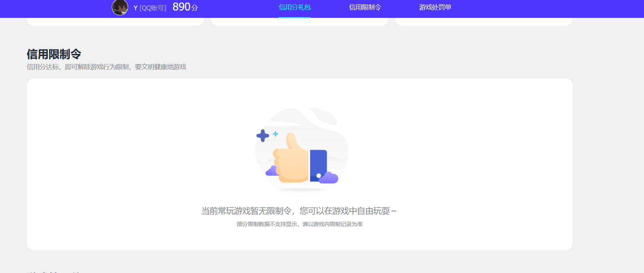The image size is (644, 273).
Task: Click the 信用分达标 subtitle text
Action: (x=107, y=67)
